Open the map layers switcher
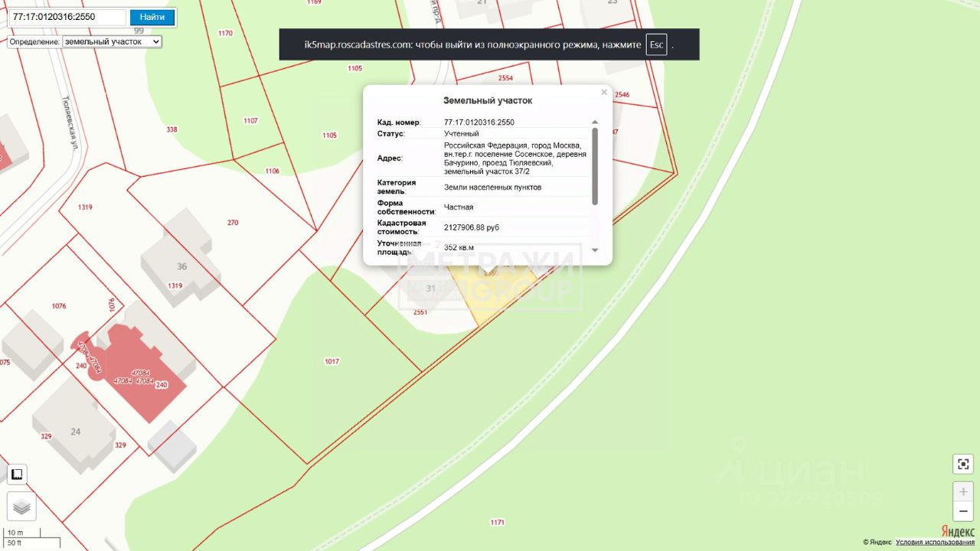Image resolution: width=980 pixels, height=551 pixels. (x=21, y=507)
